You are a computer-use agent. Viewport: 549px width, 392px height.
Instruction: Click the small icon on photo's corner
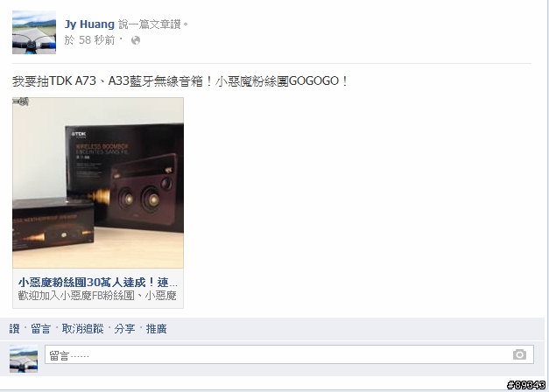coord(21,101)
